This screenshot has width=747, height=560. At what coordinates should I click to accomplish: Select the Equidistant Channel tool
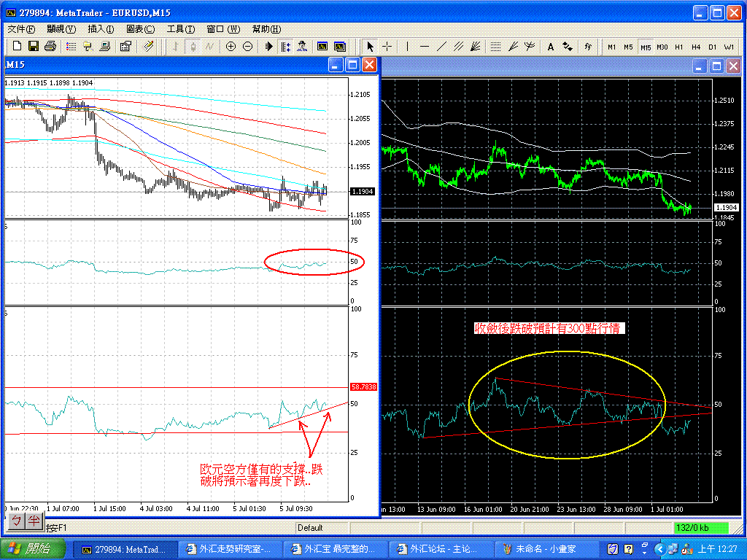(458, 46)
